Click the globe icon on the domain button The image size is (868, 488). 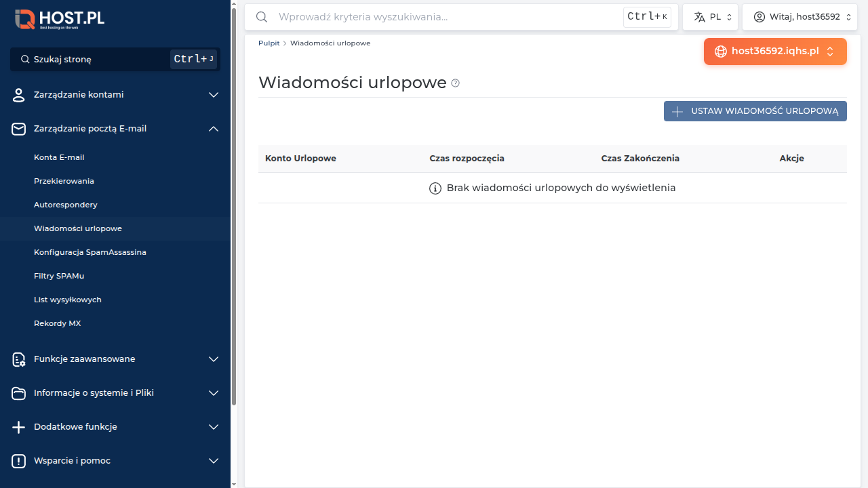coord(721,52)
